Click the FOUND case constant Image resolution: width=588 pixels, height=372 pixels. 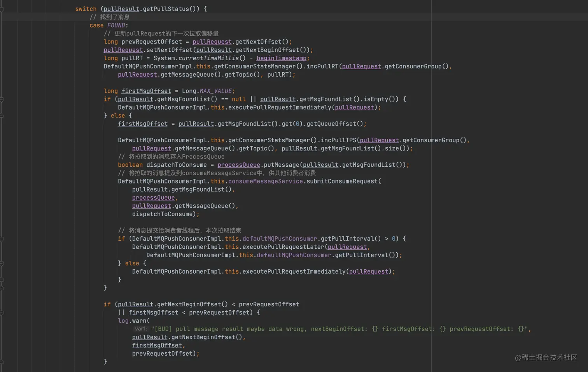pyautogui.click(x=116, y=25)
